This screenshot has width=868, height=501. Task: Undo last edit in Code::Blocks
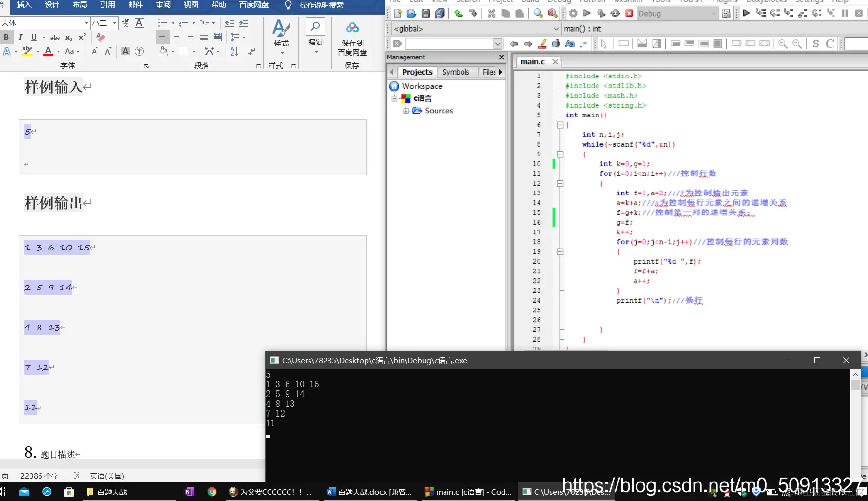(x=459, y=13)
